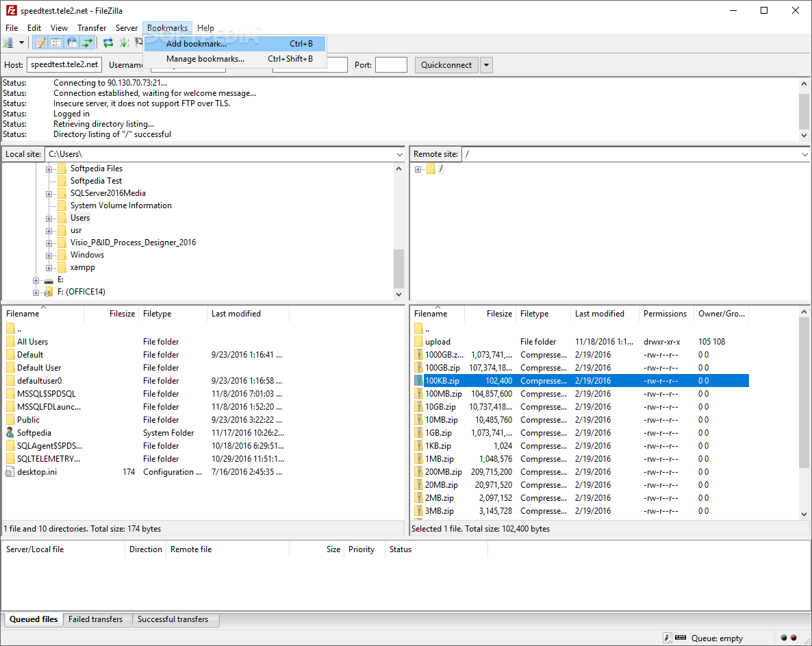The image size is (812, 646).
Task: Switch to Queued files tab
Action: click(34, 619)
